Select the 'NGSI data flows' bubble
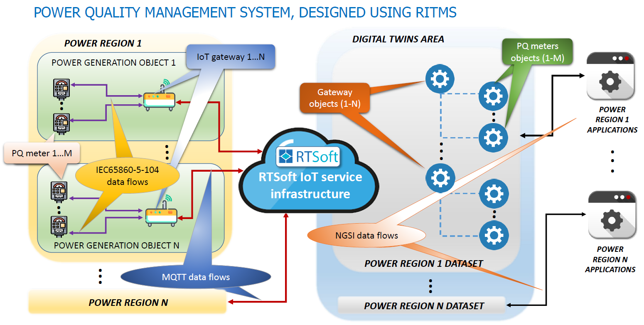 point(366,236)
